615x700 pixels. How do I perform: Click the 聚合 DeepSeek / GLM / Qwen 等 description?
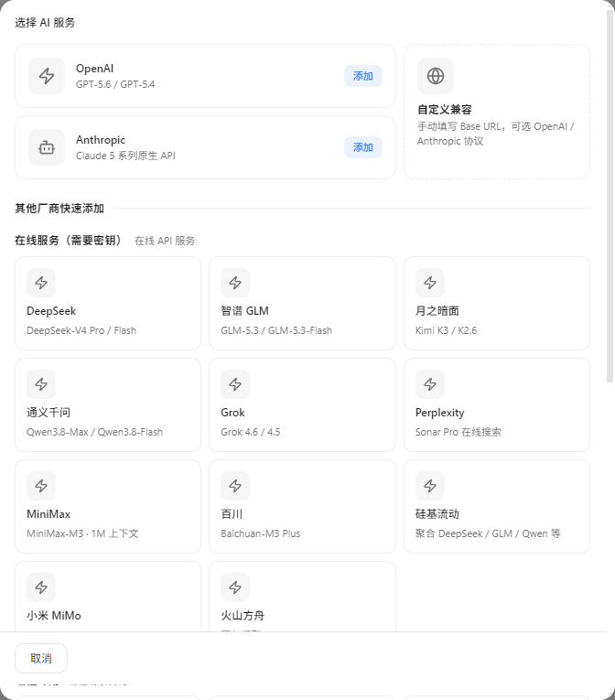point(488,533)
